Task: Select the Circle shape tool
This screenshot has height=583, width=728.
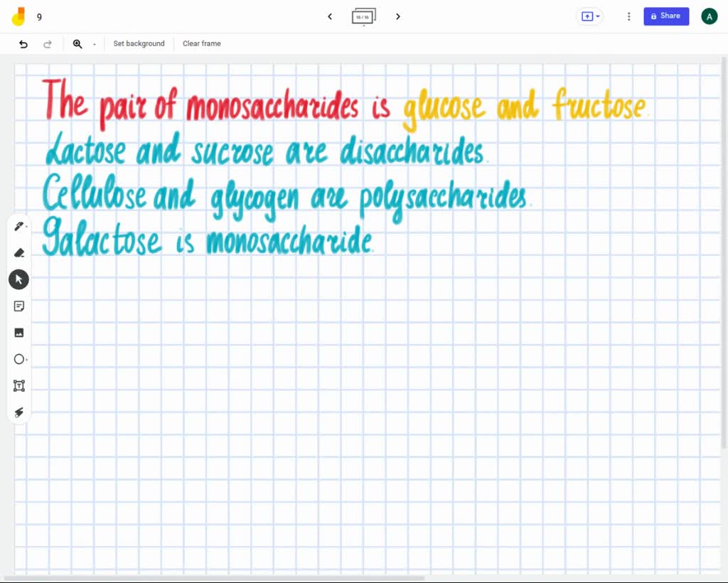Action: point(19,359)
